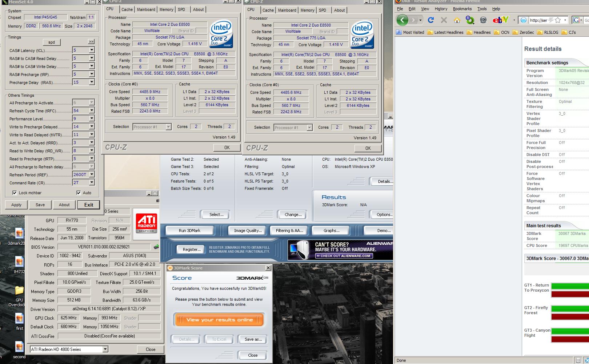Open Firefox History menu

pyautogui.click(x=441, y=9)
